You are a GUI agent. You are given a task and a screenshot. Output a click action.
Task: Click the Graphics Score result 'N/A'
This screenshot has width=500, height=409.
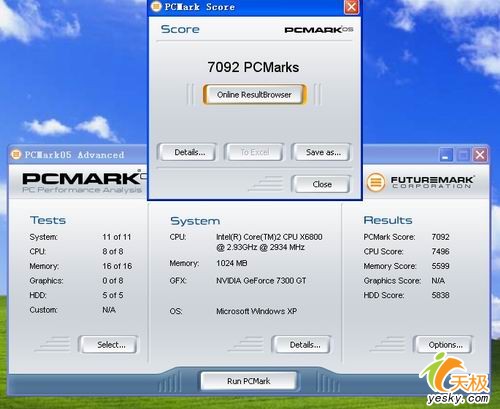pyautogui.click(x=438, y=281)
